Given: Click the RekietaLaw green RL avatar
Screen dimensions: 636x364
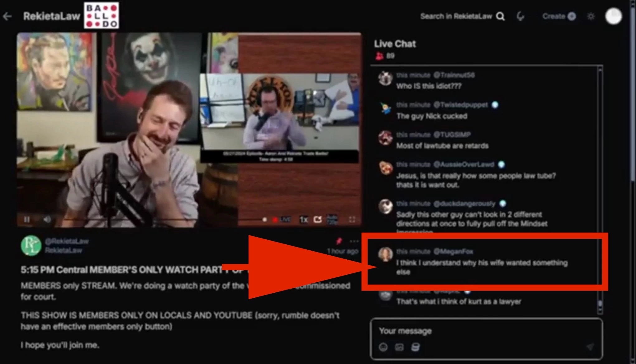Looking at the screenshot, I should point(31,245).
